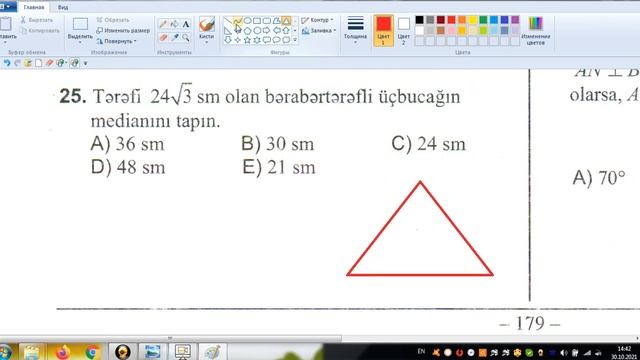The width and height of the screenshot is (640, 360).
Task: Select the Text tool (A)
Action: [x=186, y=24]
